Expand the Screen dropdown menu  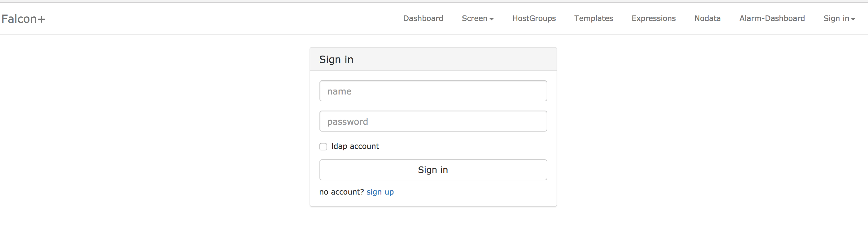[x=477, y=19]
